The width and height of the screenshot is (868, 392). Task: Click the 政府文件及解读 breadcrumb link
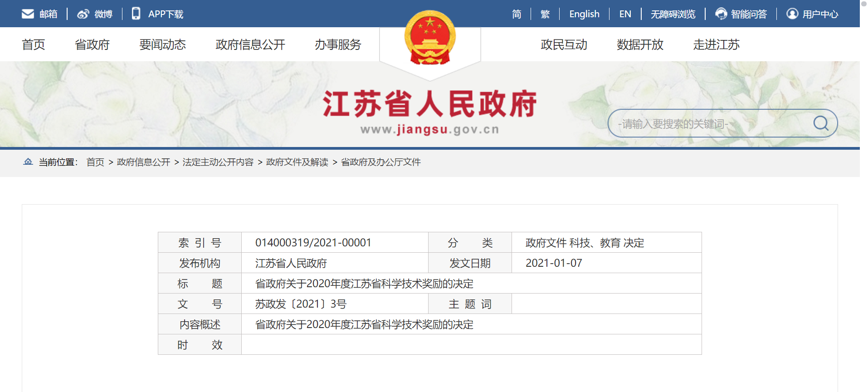(x=297, y=162)
